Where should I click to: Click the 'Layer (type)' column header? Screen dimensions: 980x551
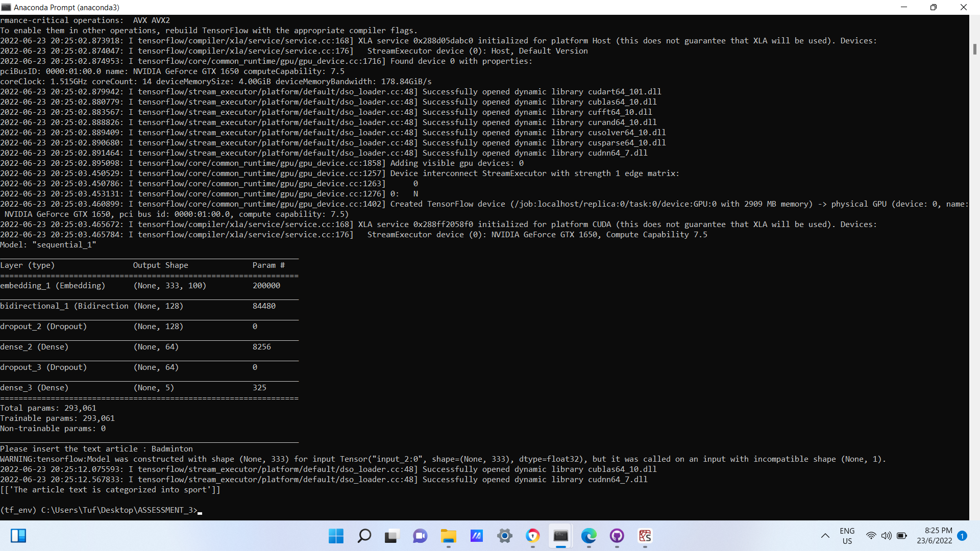(x=28, y=265)
